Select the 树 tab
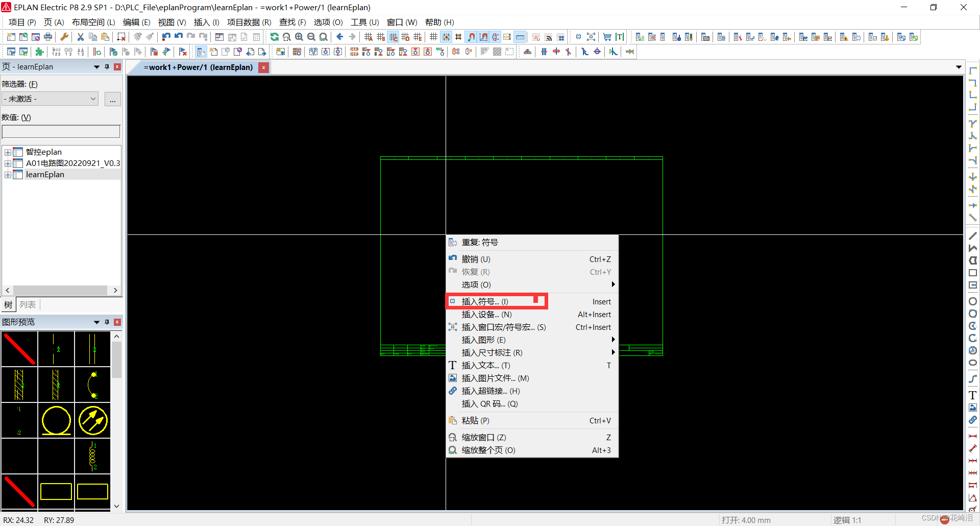 pos(8,305)
